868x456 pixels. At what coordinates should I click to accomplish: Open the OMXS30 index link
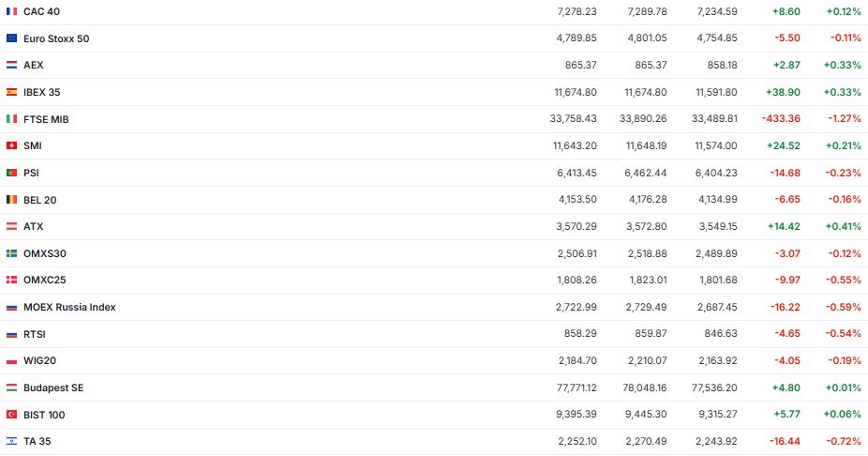pos(45,253)
